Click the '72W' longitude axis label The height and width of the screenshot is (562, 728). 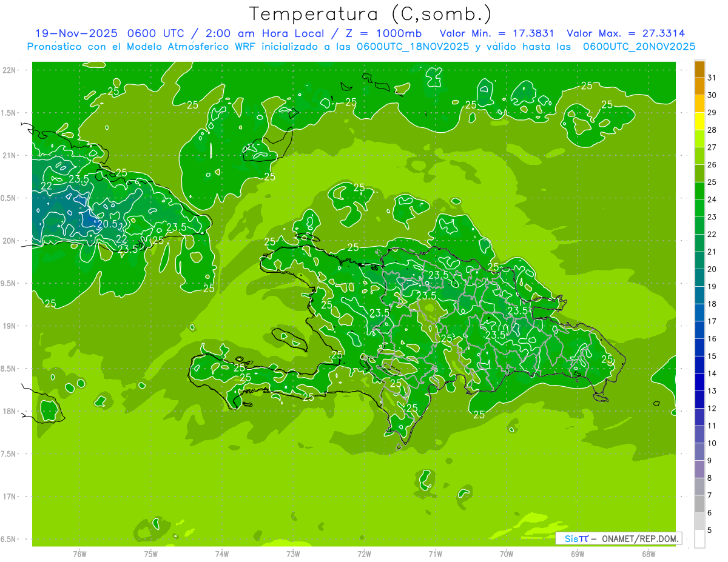pyautogui.click(x=364, y=554)
